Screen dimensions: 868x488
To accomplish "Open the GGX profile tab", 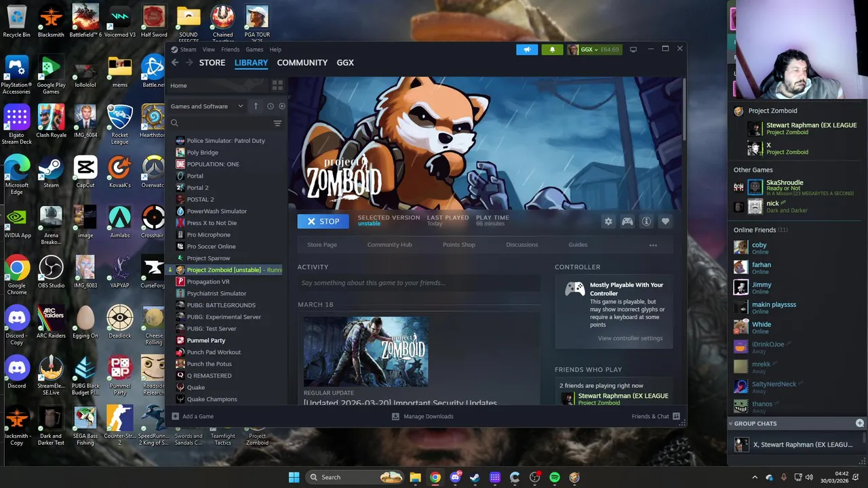I will pyautogui.click(x=345, y=62).
